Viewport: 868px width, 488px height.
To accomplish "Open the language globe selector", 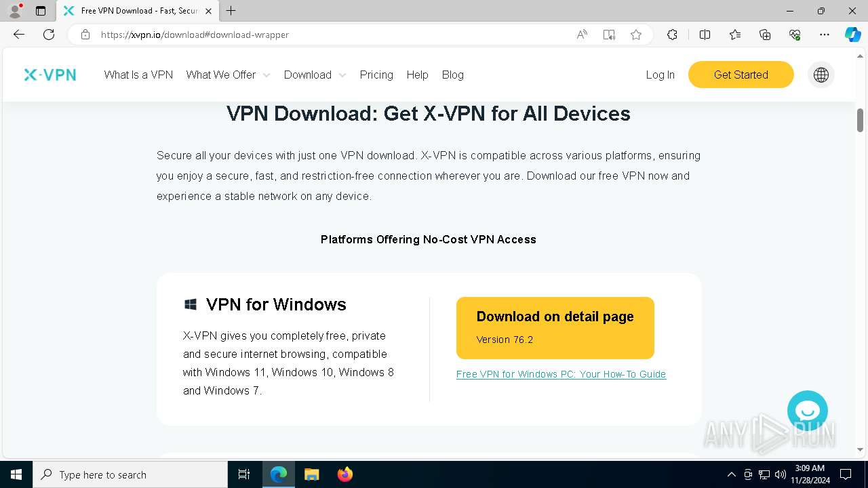I will (821, 75).
